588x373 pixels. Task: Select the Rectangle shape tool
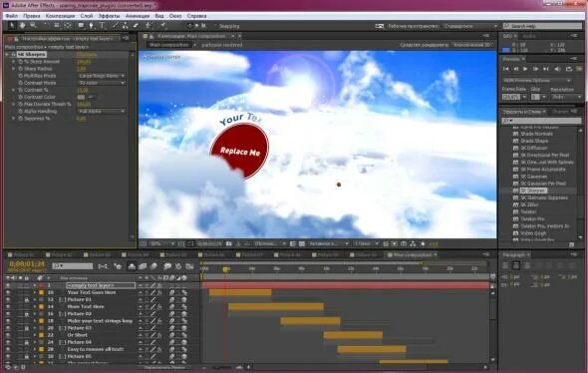click(81, 25)
